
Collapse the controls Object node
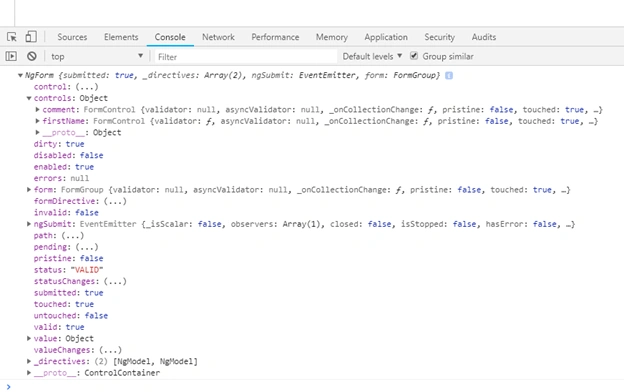pos(29,98)
